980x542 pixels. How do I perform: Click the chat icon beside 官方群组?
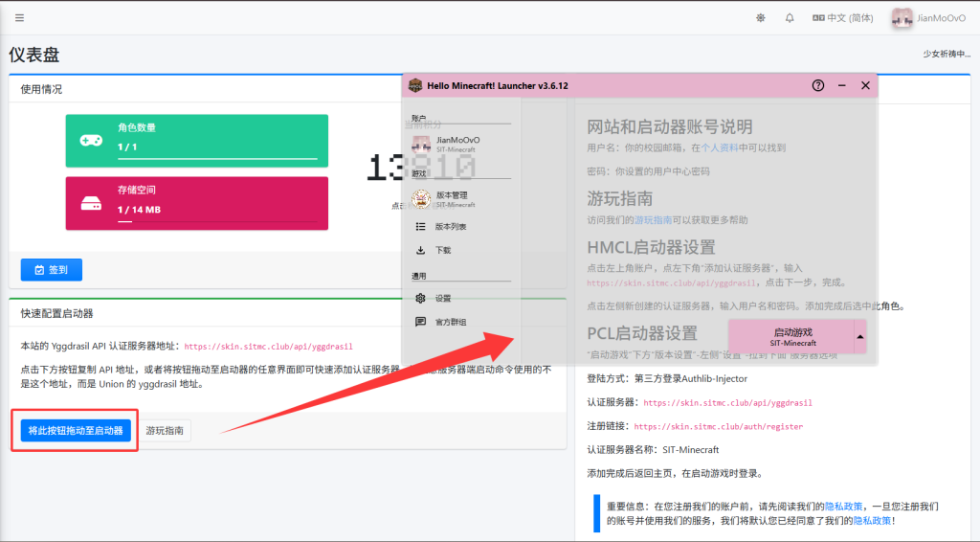point(421,322)
